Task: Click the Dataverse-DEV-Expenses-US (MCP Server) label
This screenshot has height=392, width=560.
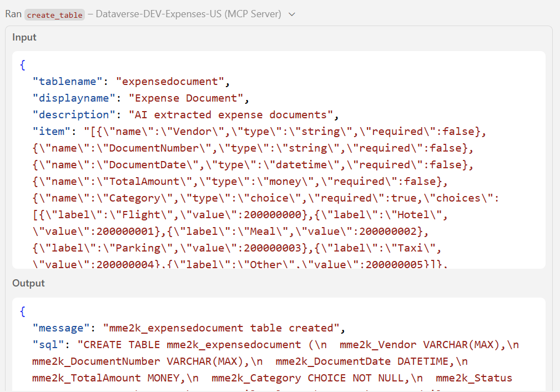Action: (x=189, y=14)
